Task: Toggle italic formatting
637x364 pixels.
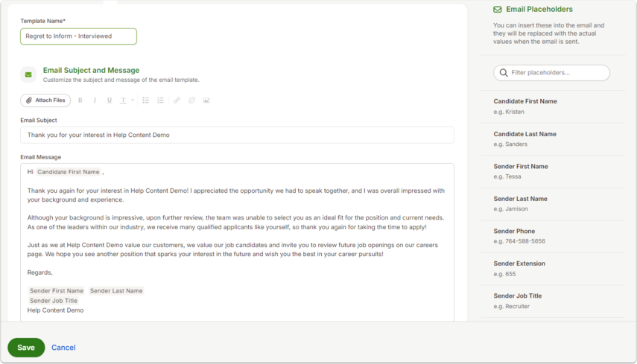Action: pyautogui.click(x=95, y=100)
